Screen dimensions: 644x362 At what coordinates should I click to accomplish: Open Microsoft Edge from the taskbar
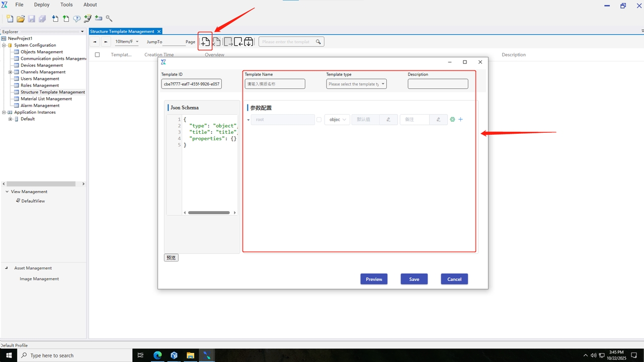[x=157, y=355]
